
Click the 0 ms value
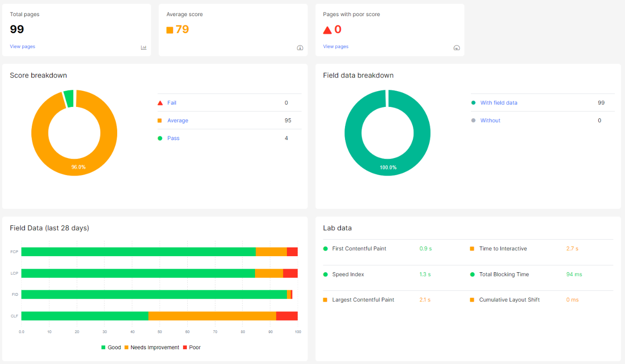[x=572, y=299]
